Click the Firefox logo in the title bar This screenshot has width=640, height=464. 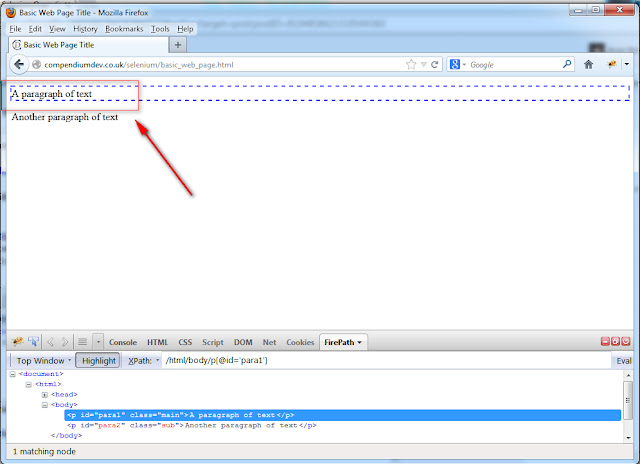click(11, 12)
